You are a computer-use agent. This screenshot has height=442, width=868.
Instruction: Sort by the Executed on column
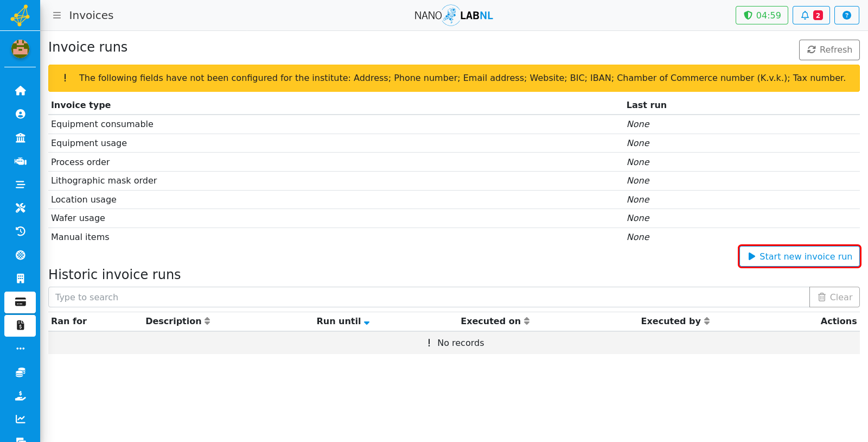tap(495, 321)
